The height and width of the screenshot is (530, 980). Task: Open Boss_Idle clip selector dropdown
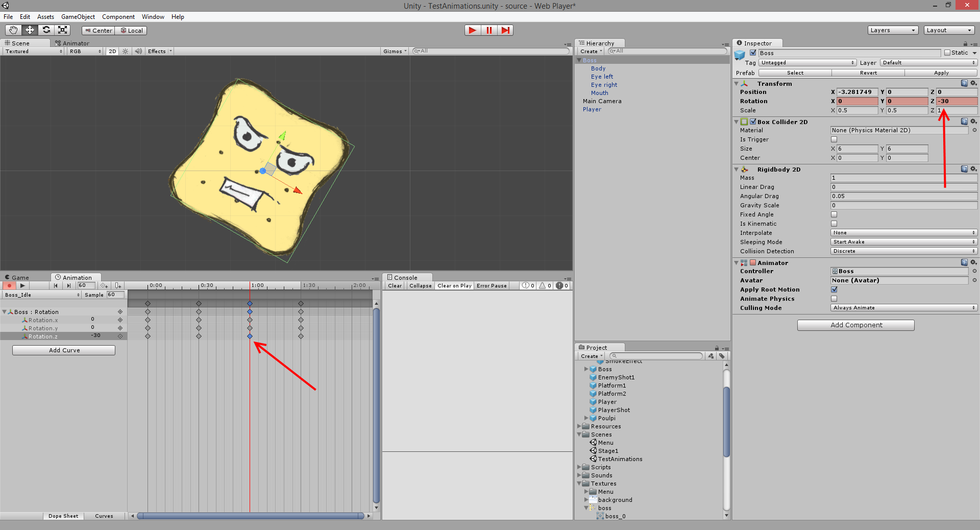pos(42,295)
